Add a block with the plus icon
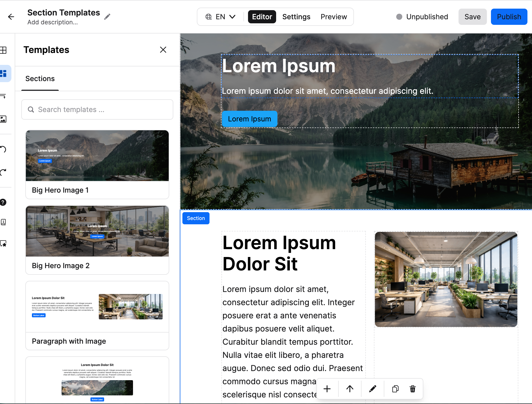This screenshot has height=404, width=532. (x=327, y=389)
